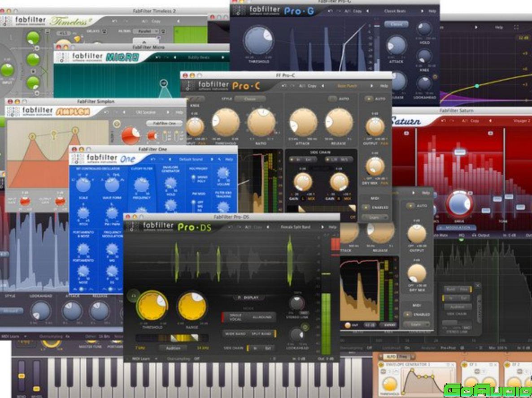Click the wrench icon in FabFilter One header
The image size is (532, 398).
click(220, 159)
